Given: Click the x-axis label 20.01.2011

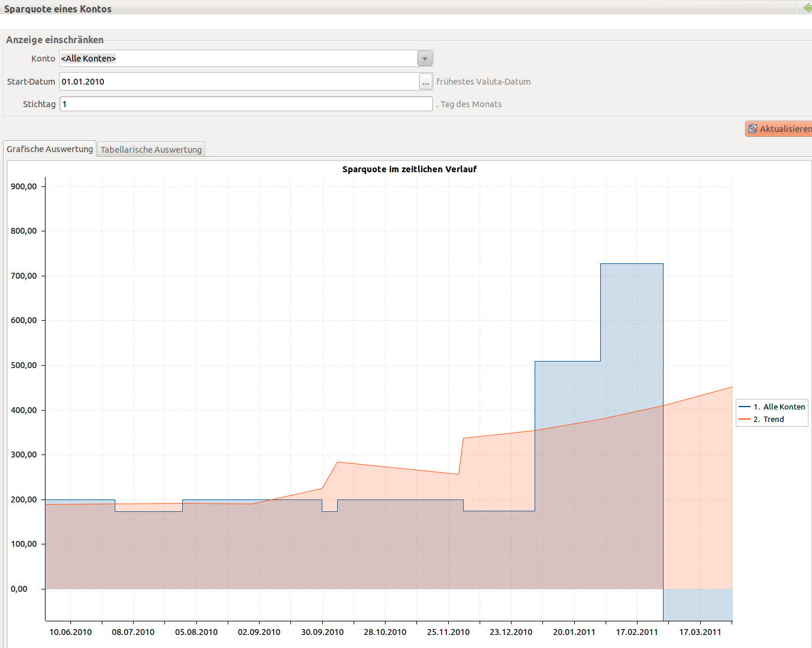Looking at the screenshot, I should 574,632.
